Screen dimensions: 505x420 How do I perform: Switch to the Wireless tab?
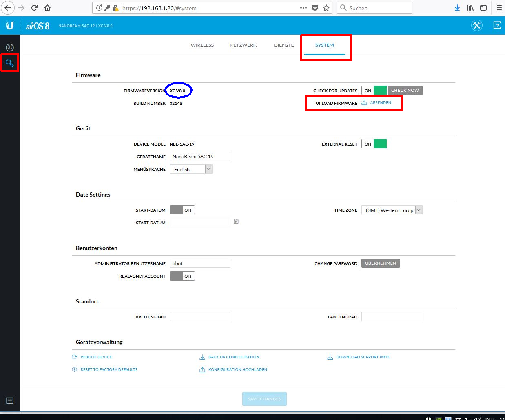[202, 45]
